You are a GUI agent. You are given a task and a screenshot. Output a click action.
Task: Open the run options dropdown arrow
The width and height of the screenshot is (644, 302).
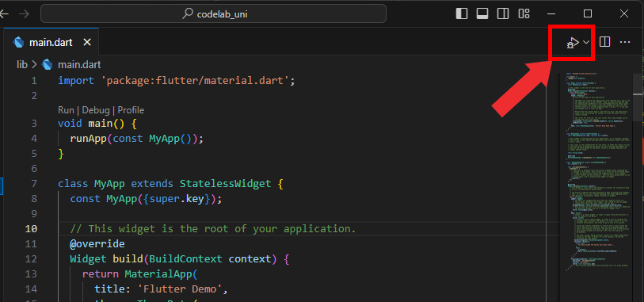pos(586,42)
